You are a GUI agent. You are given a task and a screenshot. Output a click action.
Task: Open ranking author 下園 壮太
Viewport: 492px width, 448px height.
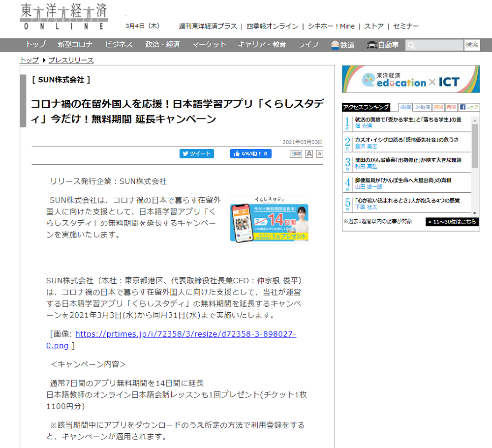pos(366,208)
